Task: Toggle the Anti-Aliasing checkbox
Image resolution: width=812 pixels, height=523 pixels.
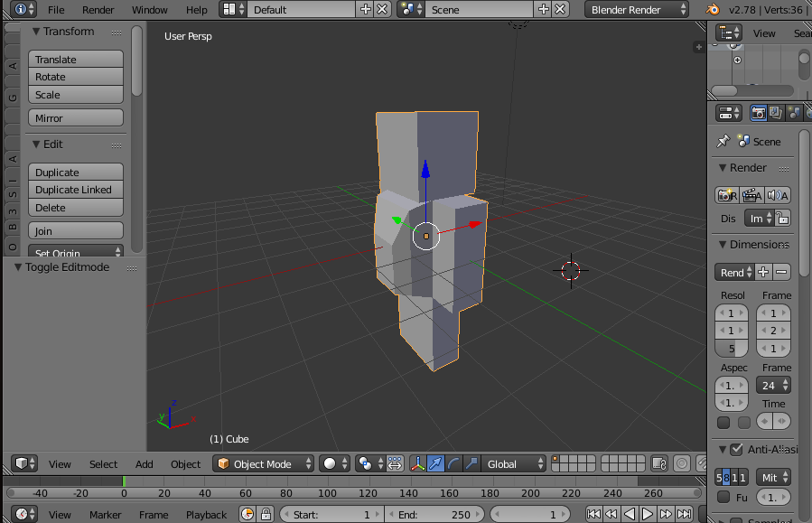Action: (x=736, y=449)
